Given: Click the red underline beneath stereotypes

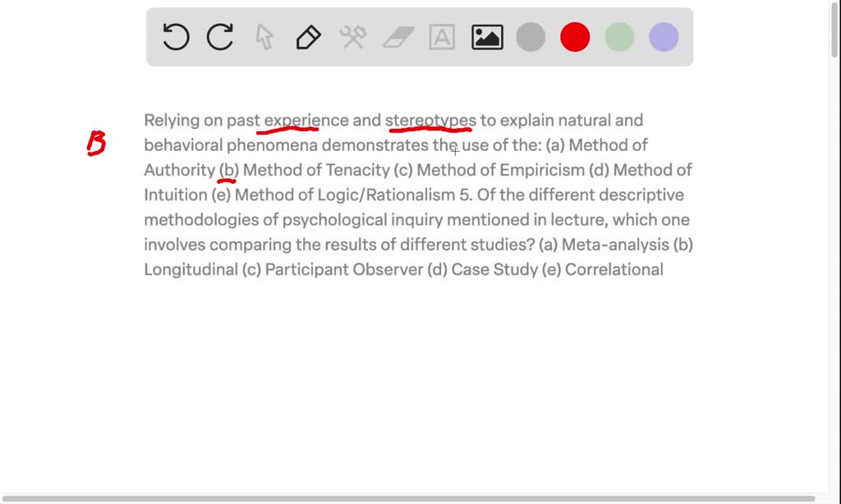Looking at the screenshot, I should tap(430, 130).
